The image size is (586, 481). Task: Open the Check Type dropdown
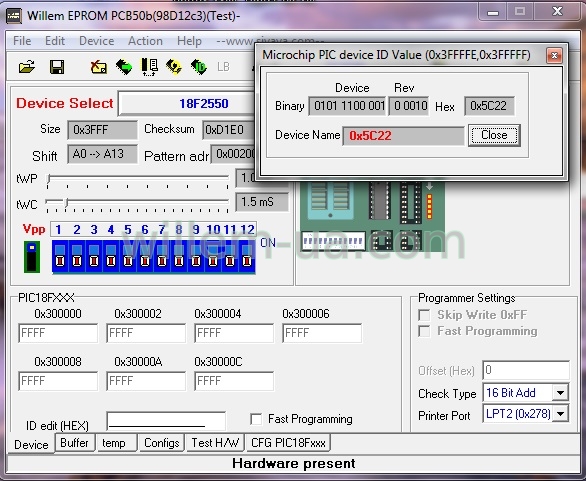[x=560, y=393]
